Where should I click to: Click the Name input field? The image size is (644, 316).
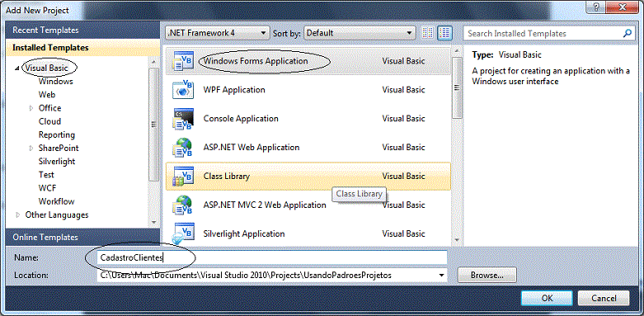[x=272, y=257]
